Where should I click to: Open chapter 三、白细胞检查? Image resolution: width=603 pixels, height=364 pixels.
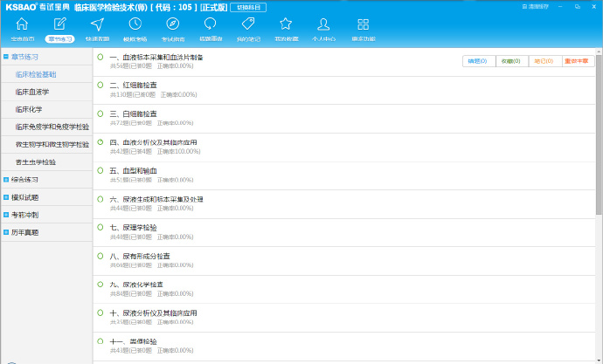pyautogui.click(x=133, y=114)
